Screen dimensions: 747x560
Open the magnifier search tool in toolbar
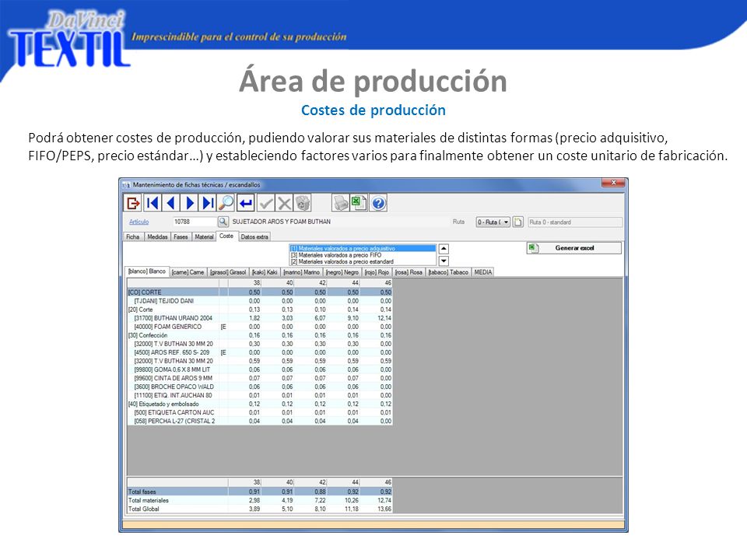(226, 203)
